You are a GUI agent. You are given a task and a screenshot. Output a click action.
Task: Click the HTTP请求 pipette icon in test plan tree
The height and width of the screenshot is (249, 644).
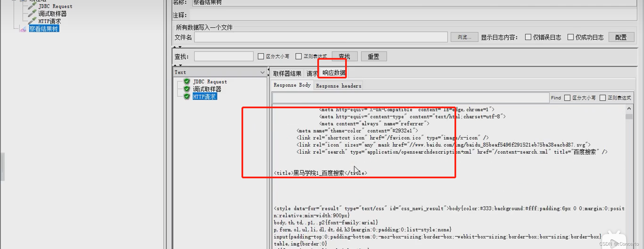coord(32,21)
